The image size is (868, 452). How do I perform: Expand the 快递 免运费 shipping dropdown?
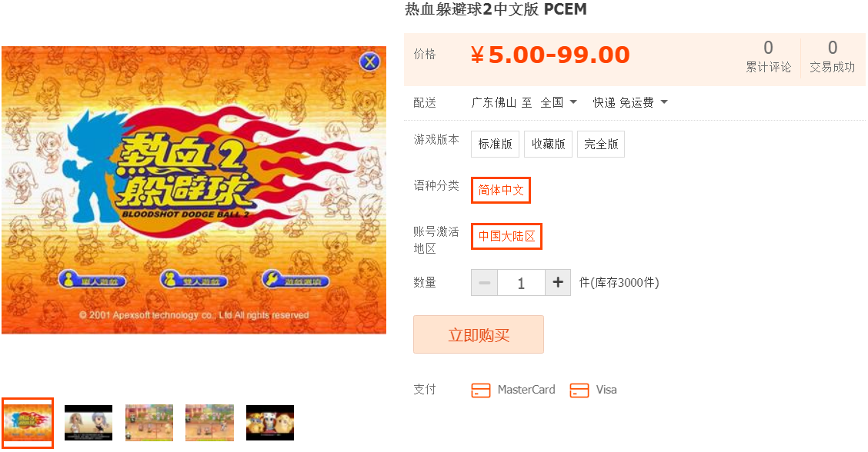630,102
